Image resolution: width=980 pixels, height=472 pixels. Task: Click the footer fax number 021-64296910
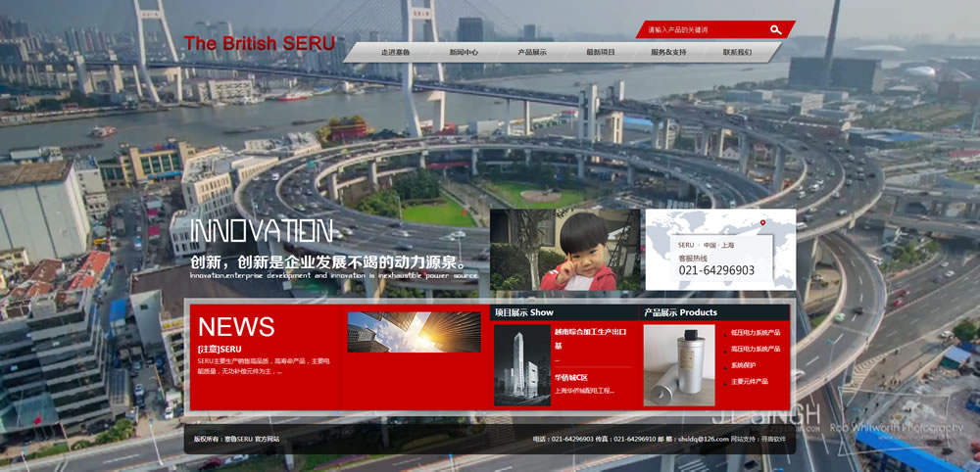coord(634,439)
